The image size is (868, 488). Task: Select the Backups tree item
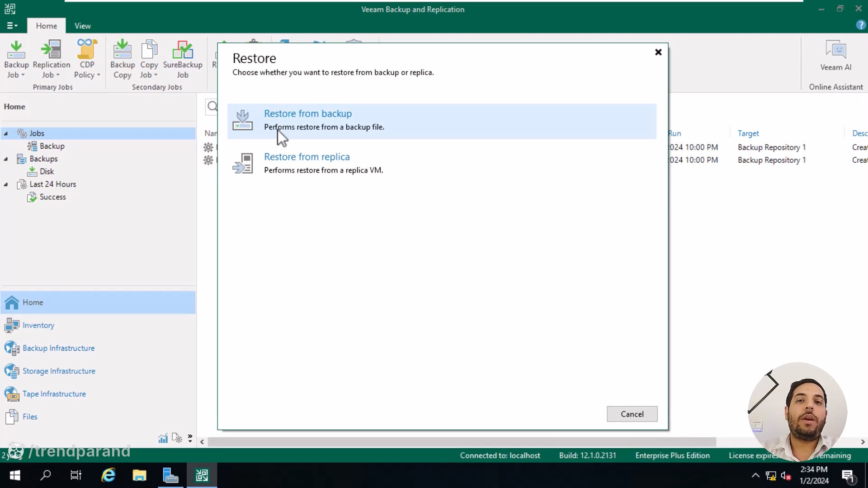[x=43, y=159]
